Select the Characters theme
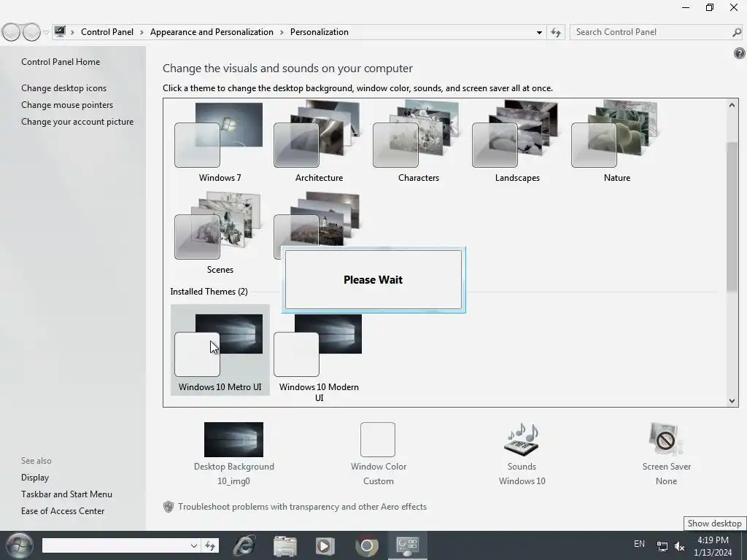 [x=418, y=142]
